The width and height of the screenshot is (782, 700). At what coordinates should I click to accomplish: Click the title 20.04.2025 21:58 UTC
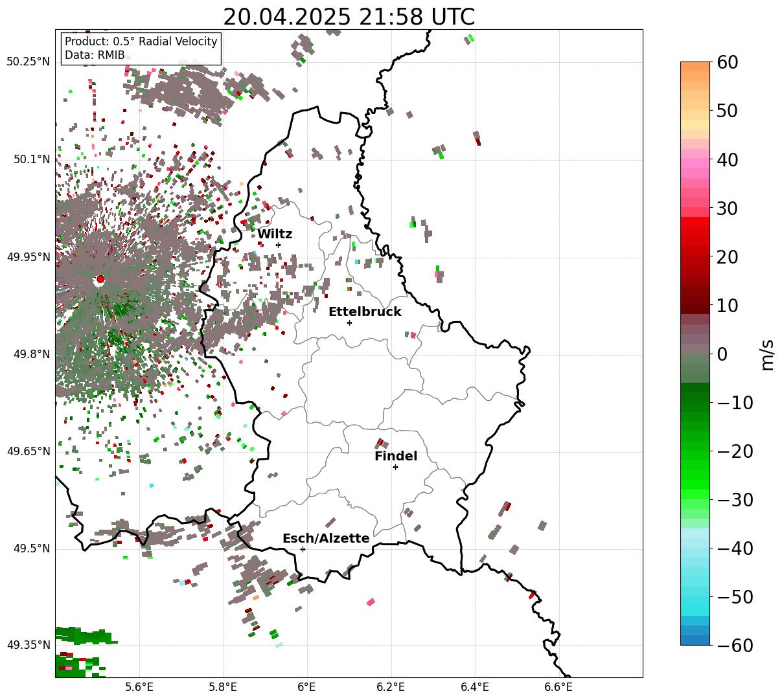tap(349, 17)
